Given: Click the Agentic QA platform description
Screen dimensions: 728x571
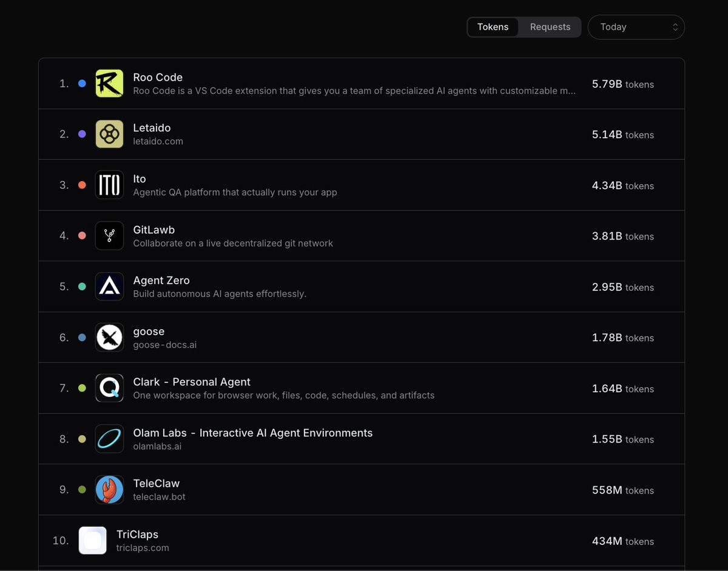Looking at the screenshot, I should (x=235, y=192).
